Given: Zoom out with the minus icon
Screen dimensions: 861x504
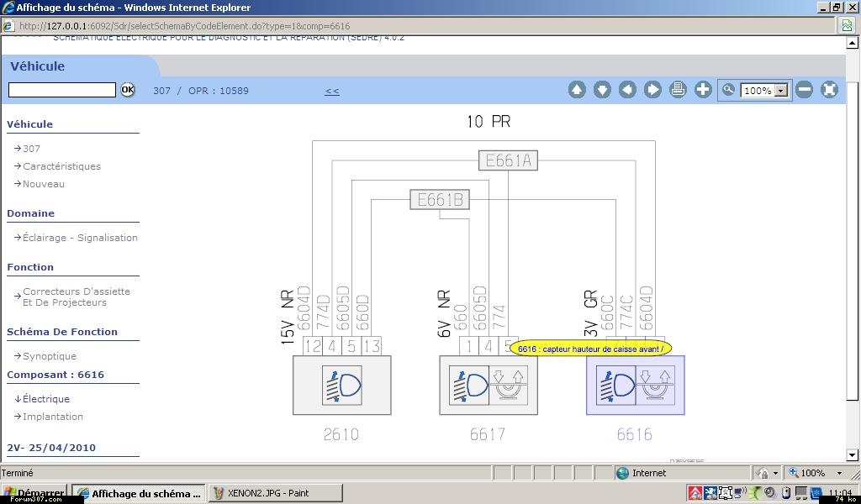Looking at the screenshot, I should [804, 89].
